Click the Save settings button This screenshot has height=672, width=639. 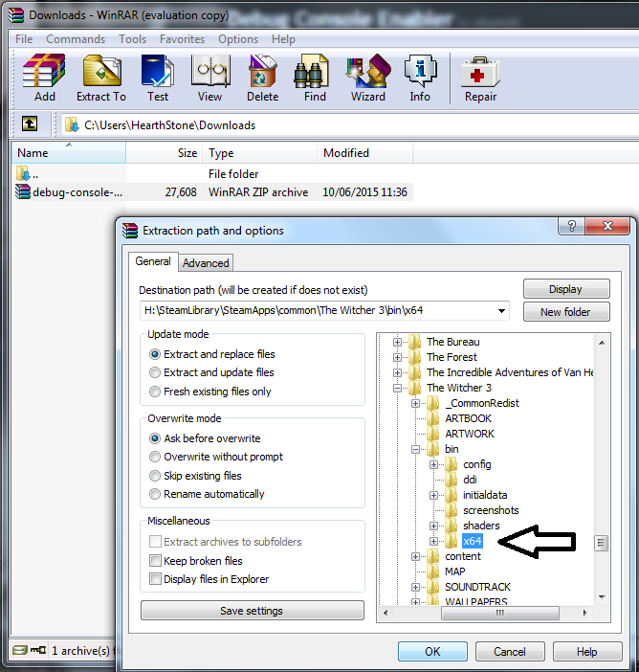(x=252, y=611)
